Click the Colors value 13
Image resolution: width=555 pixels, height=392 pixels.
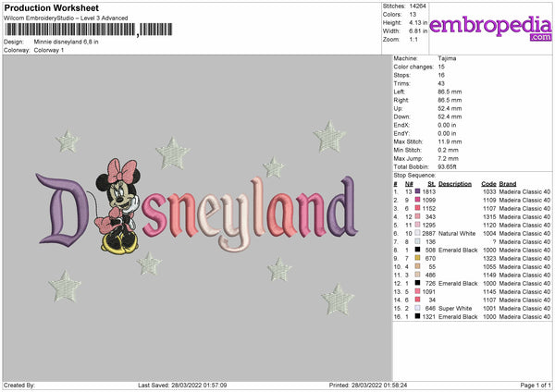coord(413,15)
